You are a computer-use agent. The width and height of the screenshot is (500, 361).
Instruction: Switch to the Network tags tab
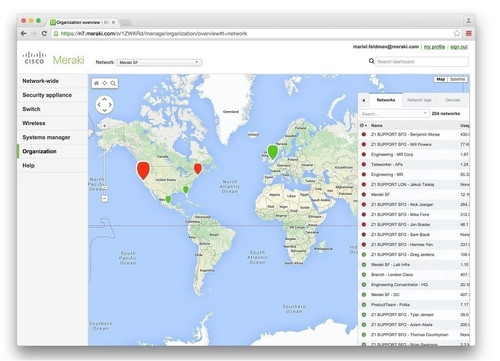click(x=419, y=100)
